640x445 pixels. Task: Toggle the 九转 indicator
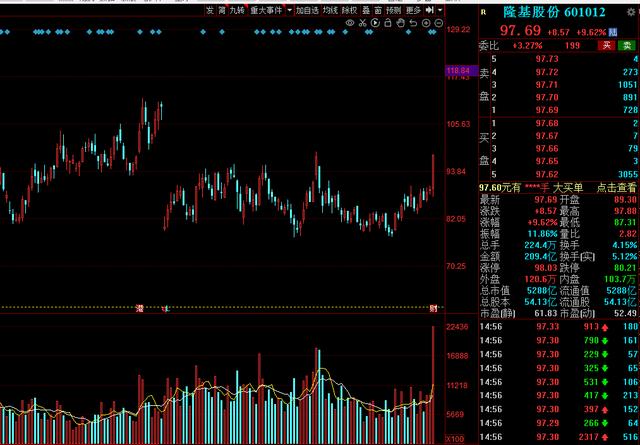pyautogui.click(x=237, y=10)
